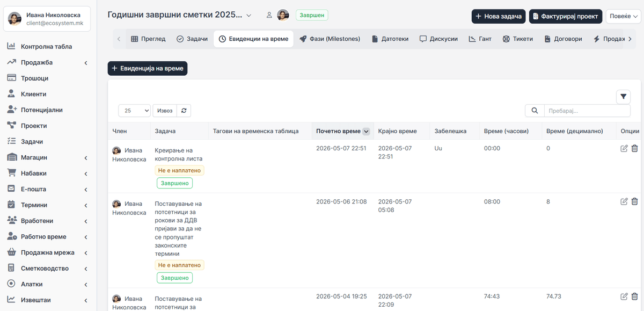The width and height of the screenshot is (644, 311).
Task: Open the Датотеки tab
Action: tap(390, 39)
